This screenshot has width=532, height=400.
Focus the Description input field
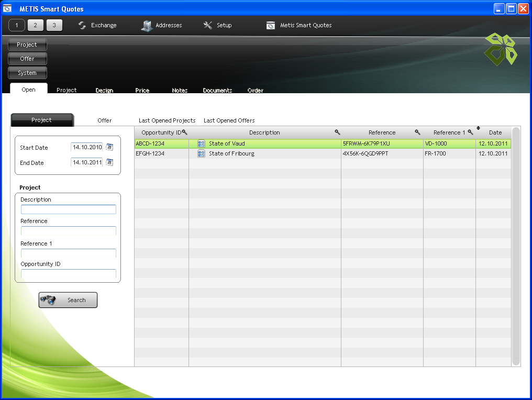click(x=69, y=209)
